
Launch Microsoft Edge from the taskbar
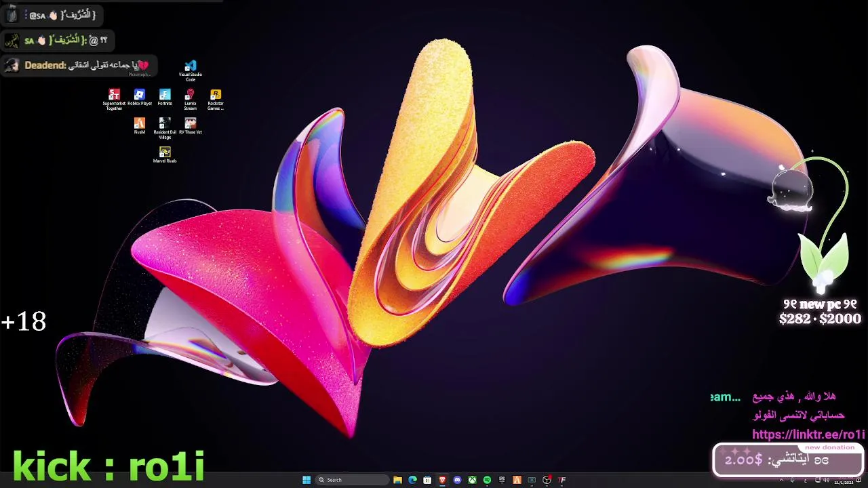(412, 480)
